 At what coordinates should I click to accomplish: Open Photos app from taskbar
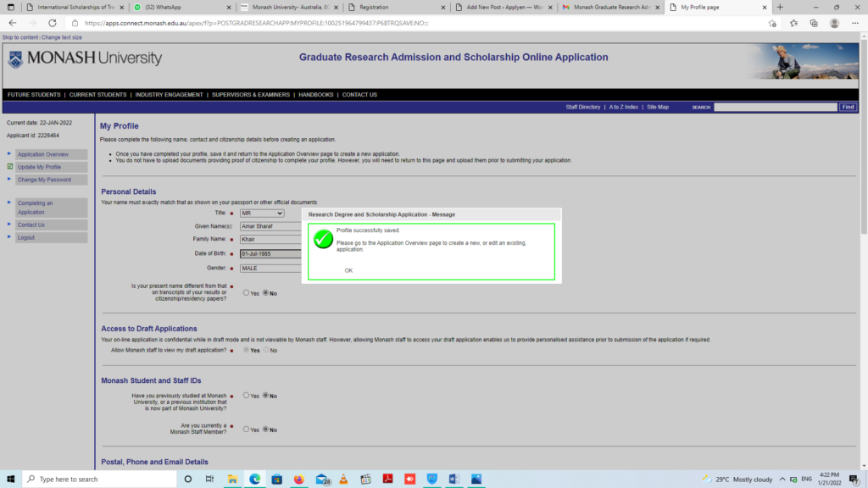476,480
